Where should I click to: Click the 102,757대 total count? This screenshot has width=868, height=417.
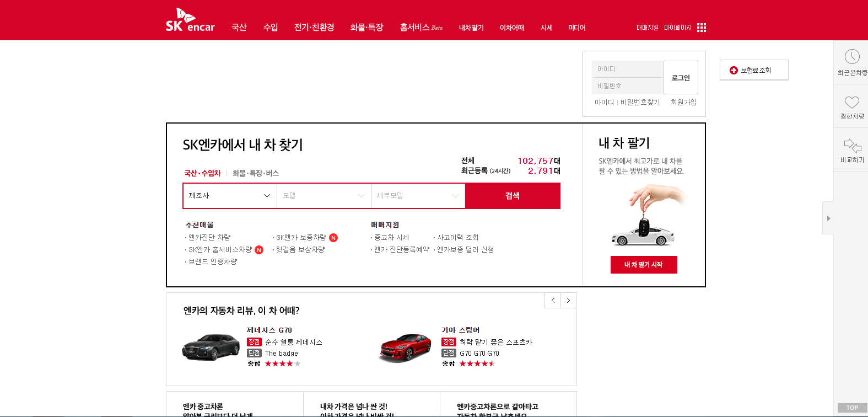(x=539, y=161)
